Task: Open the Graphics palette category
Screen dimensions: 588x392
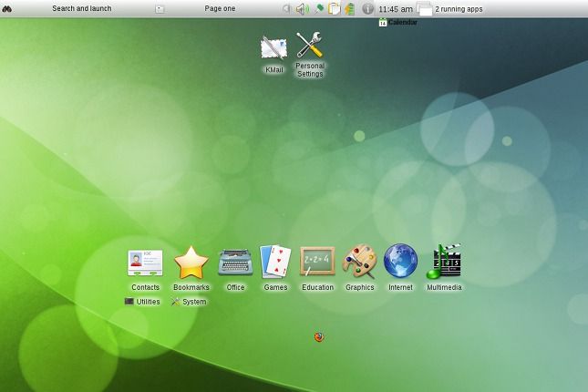Action: point(359,268)
